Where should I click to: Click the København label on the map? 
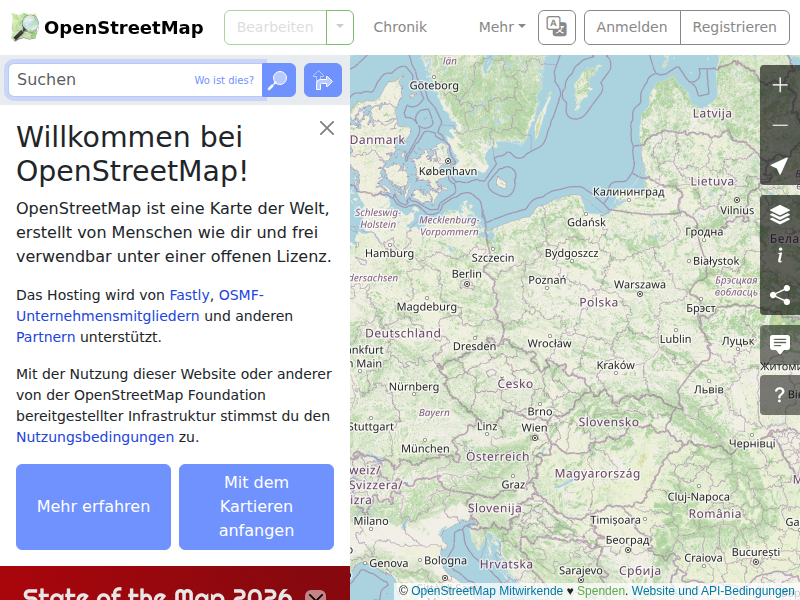[x=448, y=171]
